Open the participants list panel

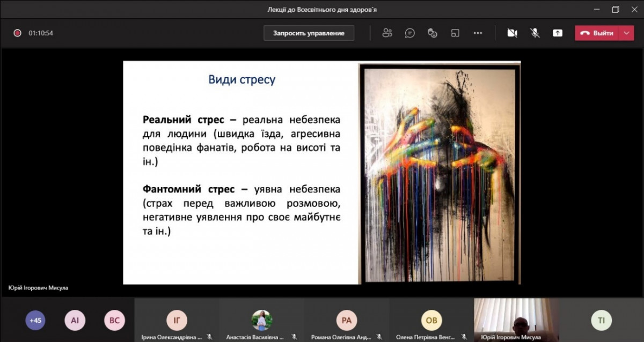[387, 33]
